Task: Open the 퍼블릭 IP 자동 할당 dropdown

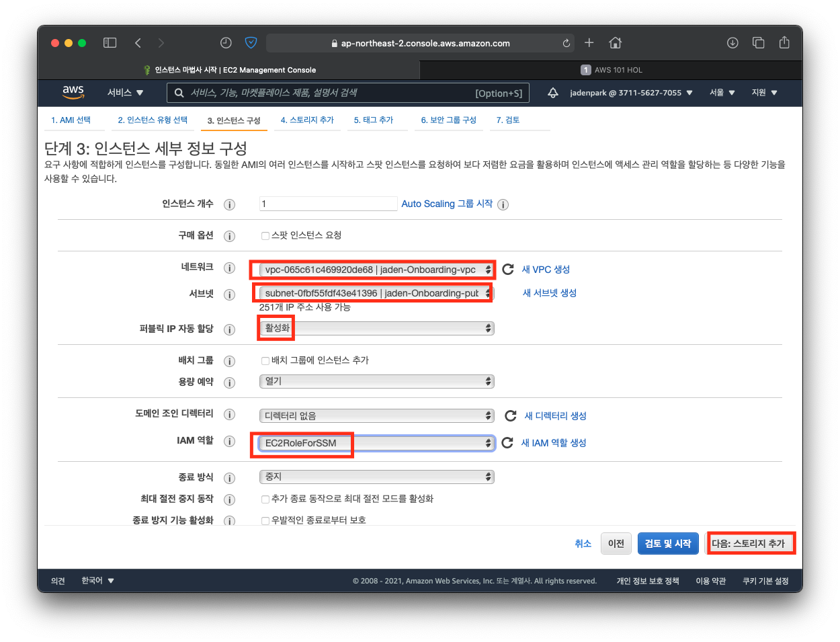Action: coord(376,328)
